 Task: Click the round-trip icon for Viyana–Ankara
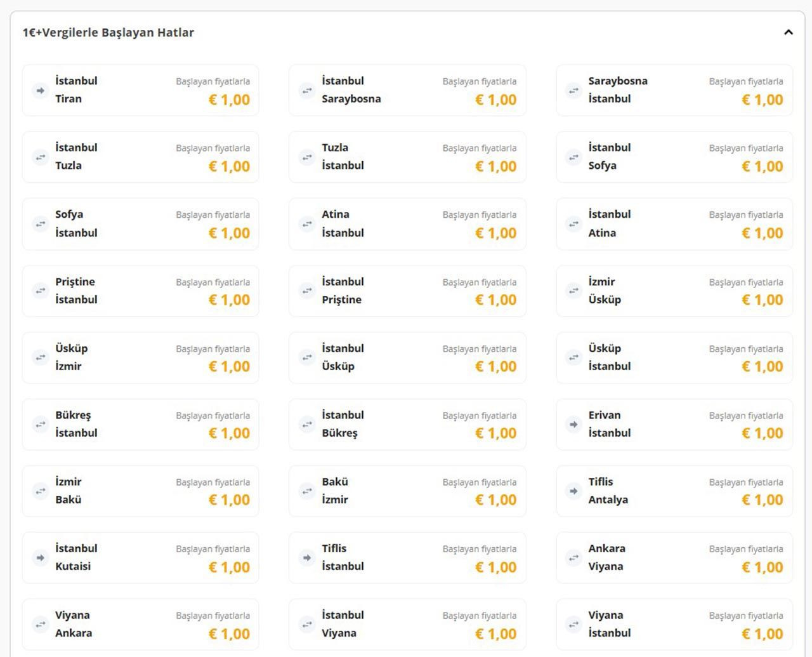point(41,625)
